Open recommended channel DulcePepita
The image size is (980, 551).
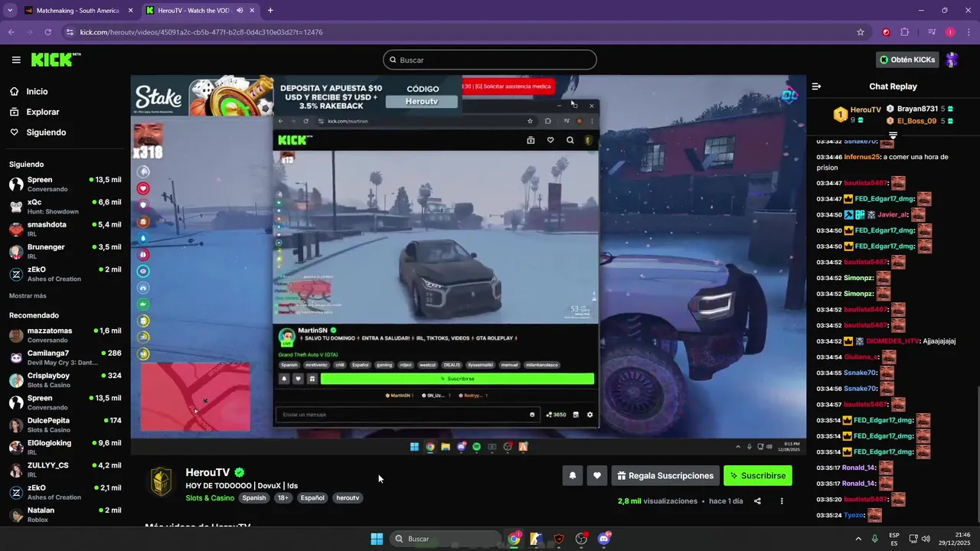[65, 425]
